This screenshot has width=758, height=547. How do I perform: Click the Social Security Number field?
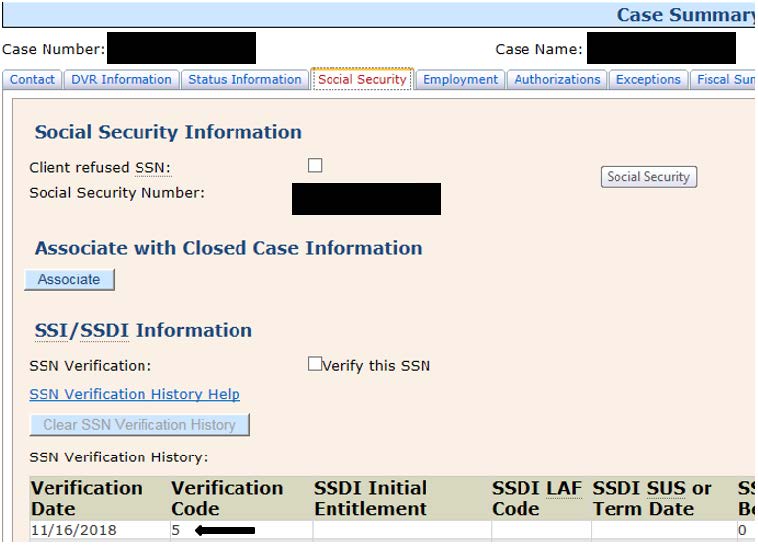click(366, 199)
